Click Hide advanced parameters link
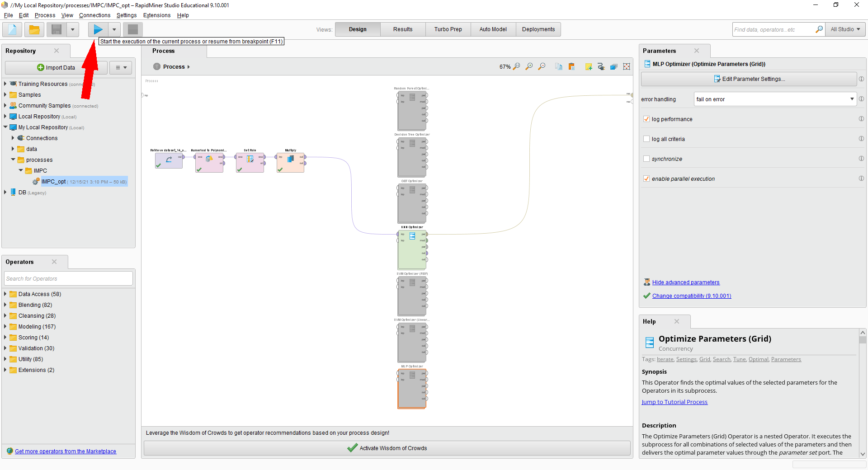The width and height of the screenshot is (868, 470). click(x=686, y=282)
